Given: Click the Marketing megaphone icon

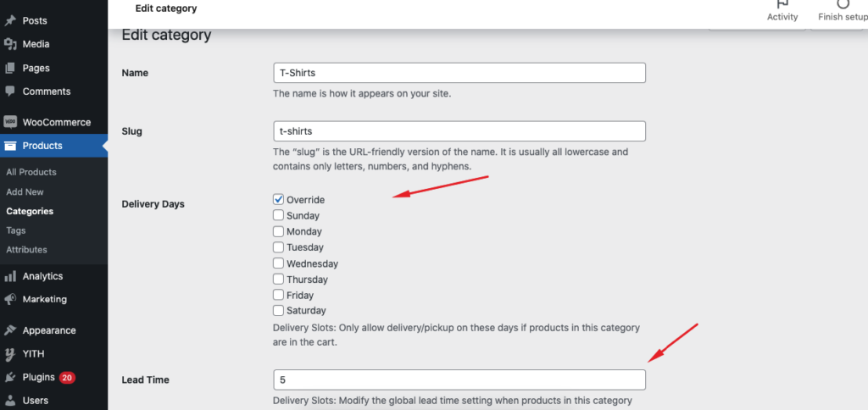Looking at the screenshot, I should tap(10, 299).
